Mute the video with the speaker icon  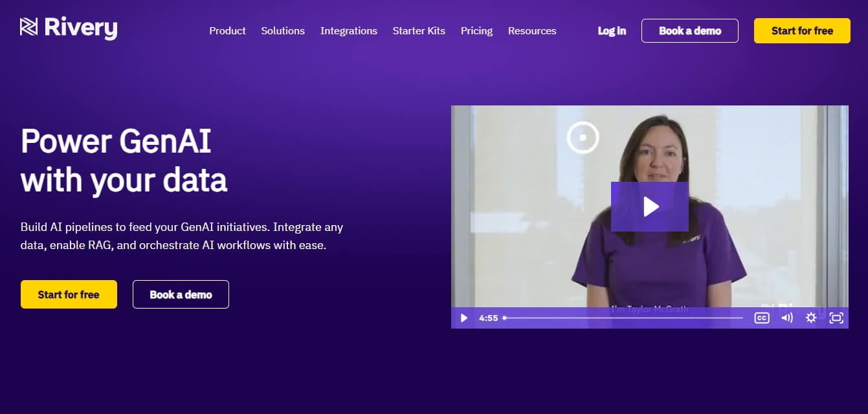pyautogui.click(x=786, y=318)
